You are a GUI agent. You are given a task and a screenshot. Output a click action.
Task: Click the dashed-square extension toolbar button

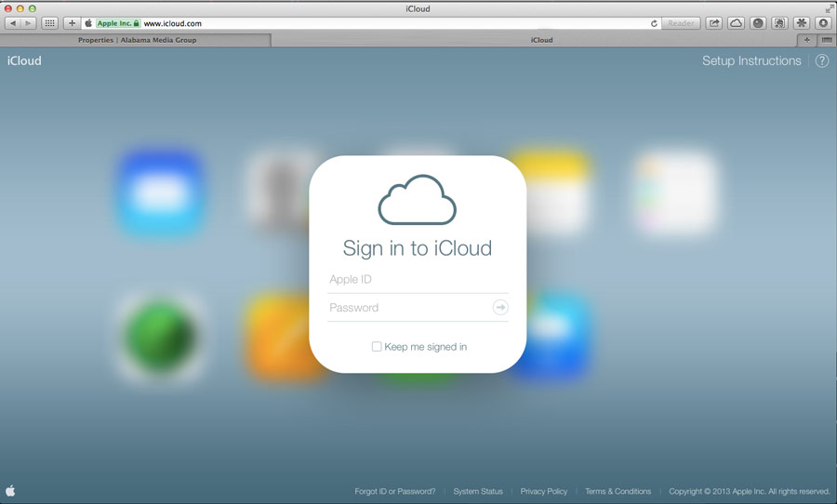click(779, 23)
